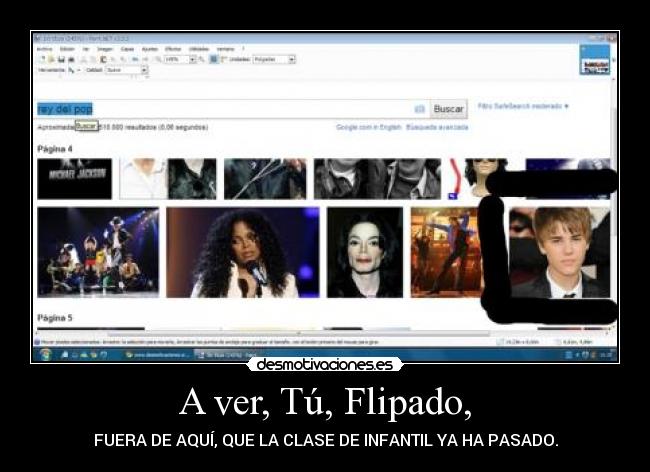The height and width of the screenshot is (472, 650).
Task: Click the Windows Start button
Action: pyautogui.click(x=46, y=355)
